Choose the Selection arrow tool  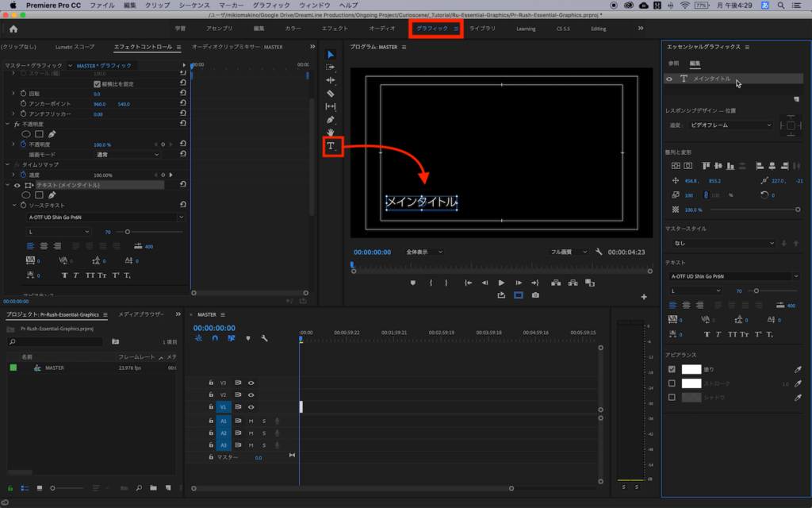pos(331,55)
